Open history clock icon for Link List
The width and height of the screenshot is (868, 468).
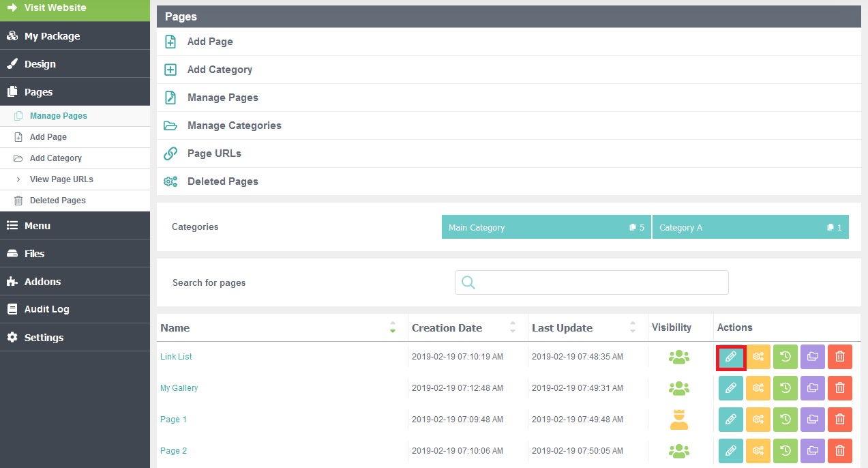point(785,357)
